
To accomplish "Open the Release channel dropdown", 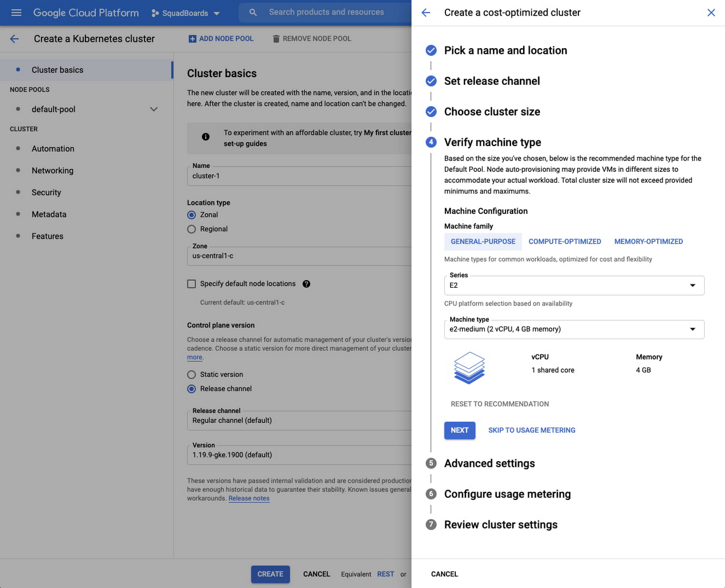I will [x=299, y=420].
